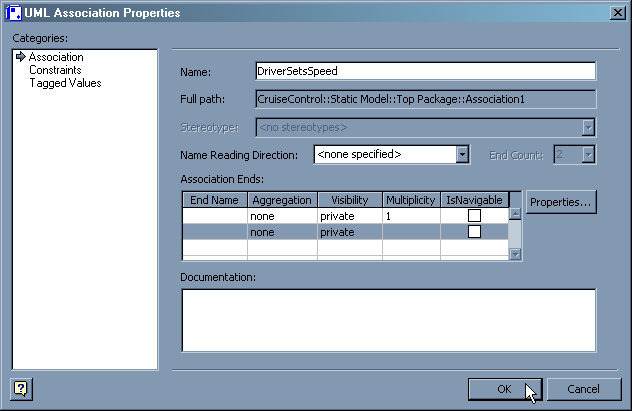632x411 pixels.
Task: Select the Constraints category
Action: click(55, 70)
